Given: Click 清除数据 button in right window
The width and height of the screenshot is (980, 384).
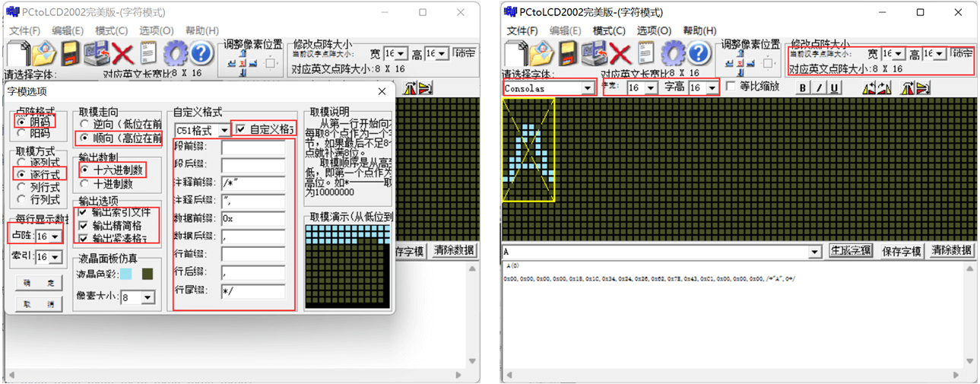Looking at the screenshot, I should pyautogui.click(x=952, y=250).
